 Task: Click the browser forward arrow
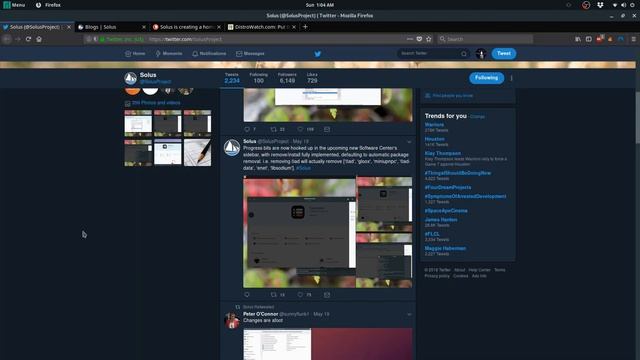18,39
